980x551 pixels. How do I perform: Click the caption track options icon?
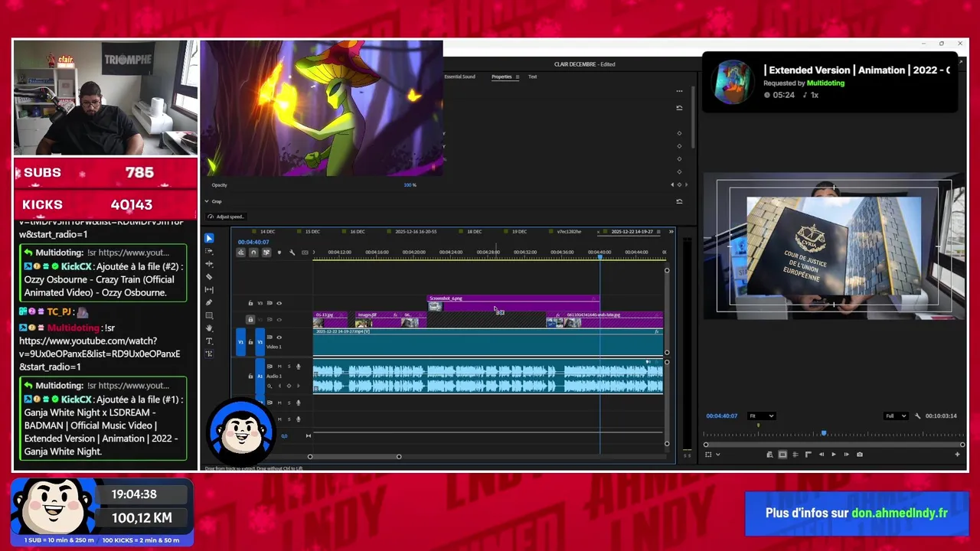tap(305, 253)
